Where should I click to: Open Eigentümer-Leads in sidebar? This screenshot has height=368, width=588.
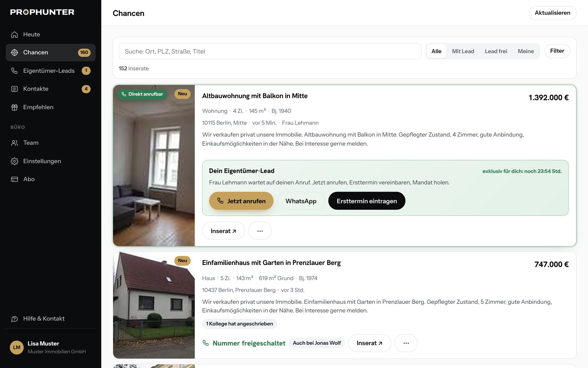pyautogui.click(x=51, y=71)
